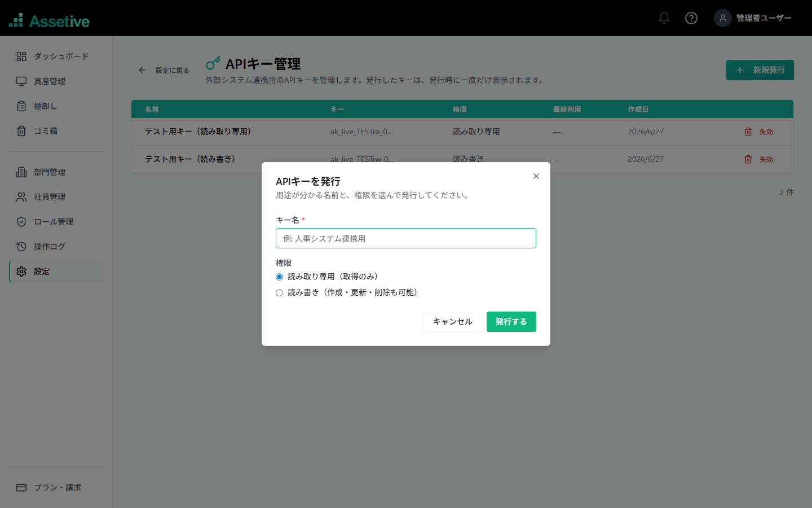Open プラン・請求 in the sidebar

(56, 488)
